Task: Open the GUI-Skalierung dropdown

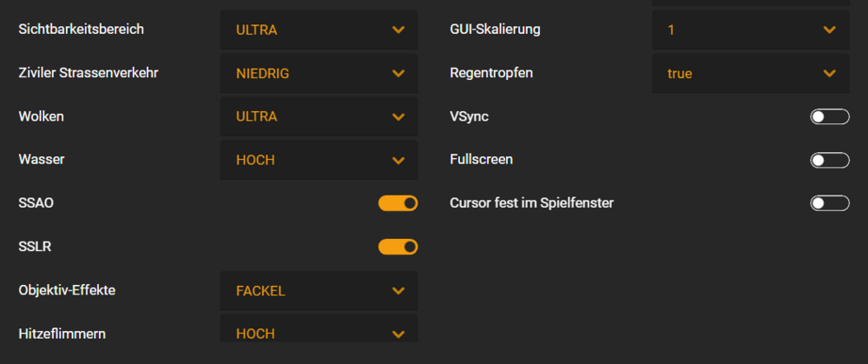Action: [x=750, y=30]
